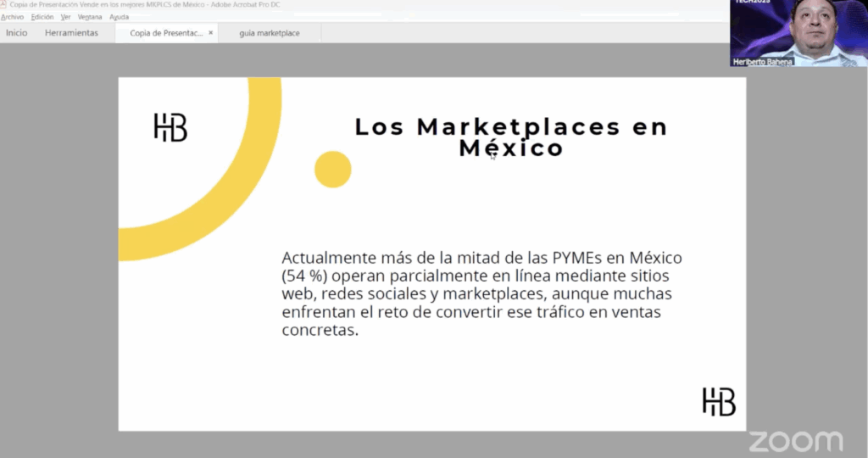Click the Zoom logo watermark
The height and width of the screenshot is (458, 868).
(x=795, y=441)
